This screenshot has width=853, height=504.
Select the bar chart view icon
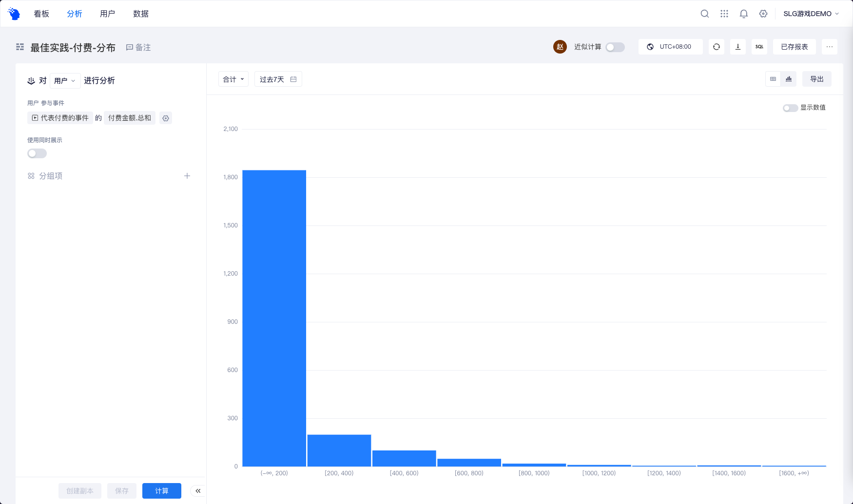[x=789, y=79]
